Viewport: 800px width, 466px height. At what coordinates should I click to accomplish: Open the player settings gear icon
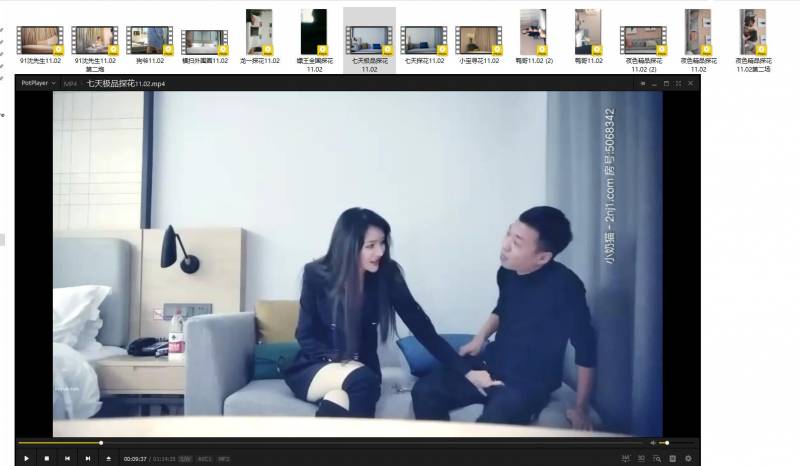tap(688, 459)
